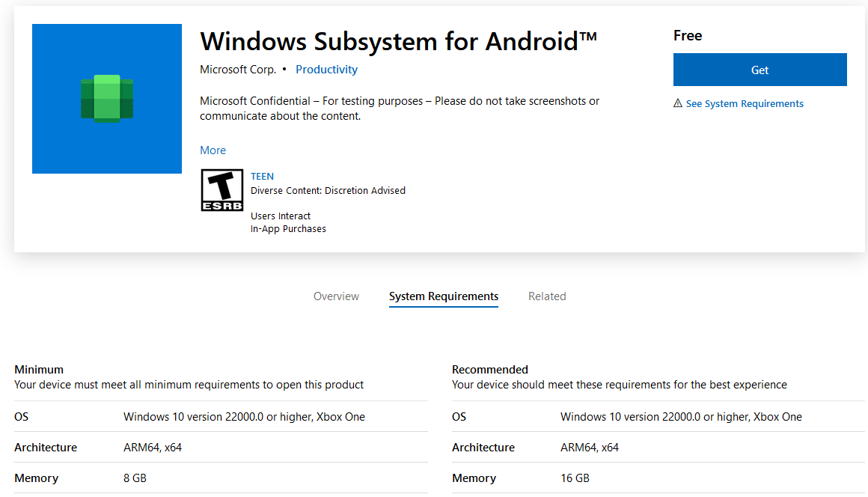
Task: Click the Free price label
Action: click(x=688, y=35)
